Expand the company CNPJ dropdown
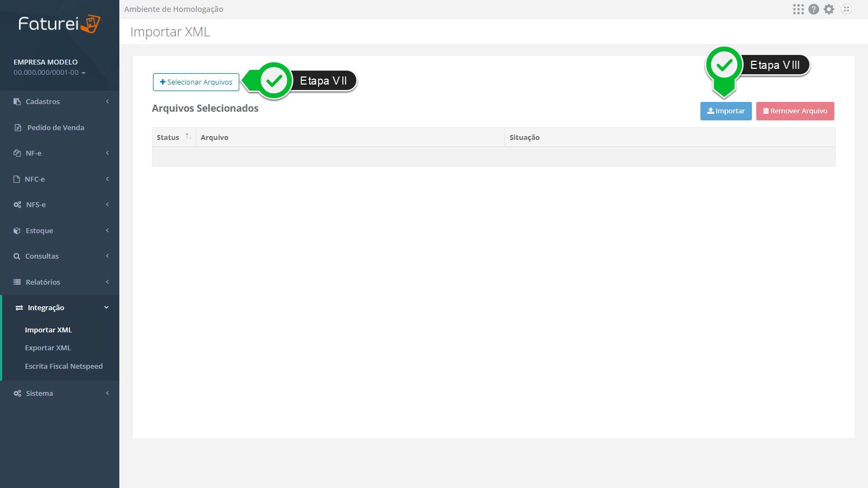The height and width of the screenshot is (488, 868). (x=84, y=73)
